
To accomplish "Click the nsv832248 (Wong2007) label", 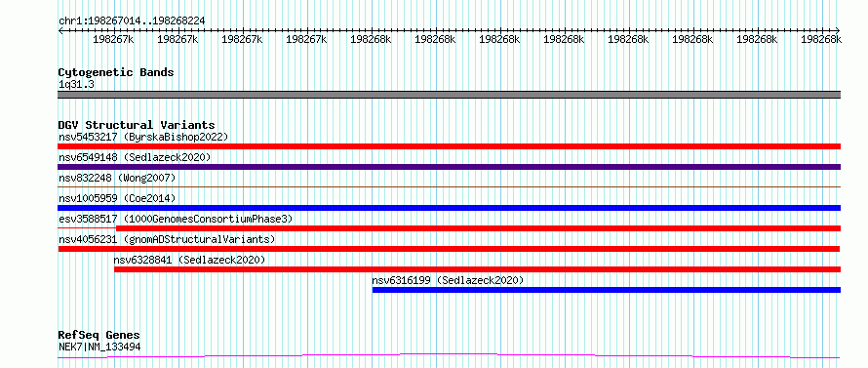I will click(117, 178).
